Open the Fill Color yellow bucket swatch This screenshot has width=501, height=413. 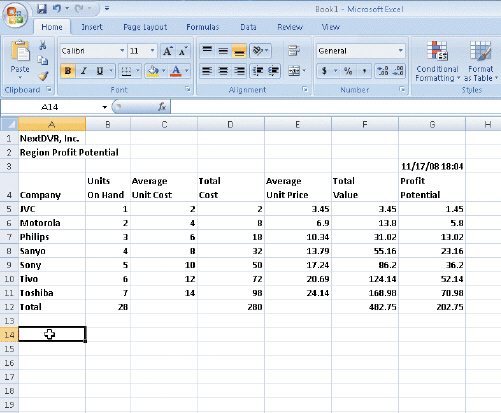(153, 71)
